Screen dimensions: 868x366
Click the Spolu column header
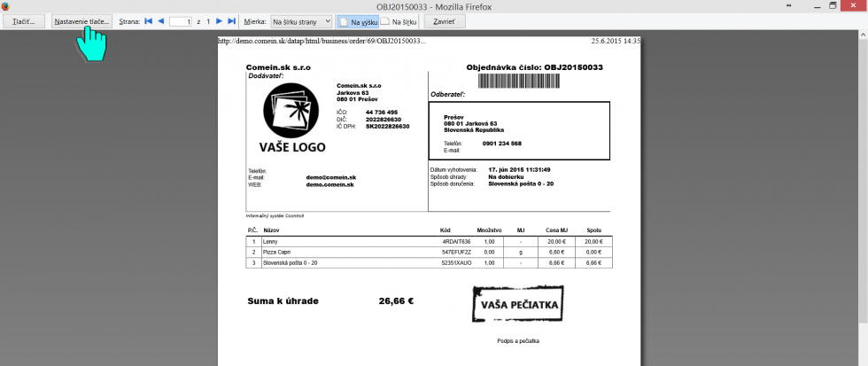pyautogui.click(x=594, y=230)
